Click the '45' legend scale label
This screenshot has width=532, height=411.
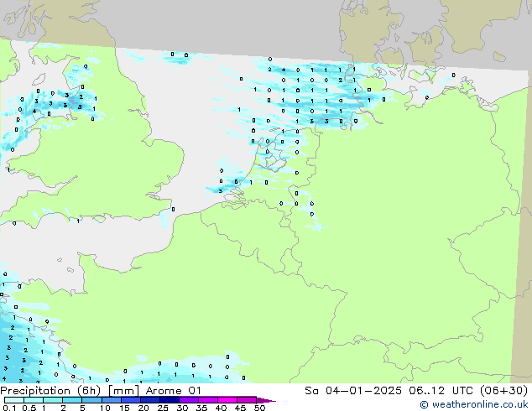point(240,408)
